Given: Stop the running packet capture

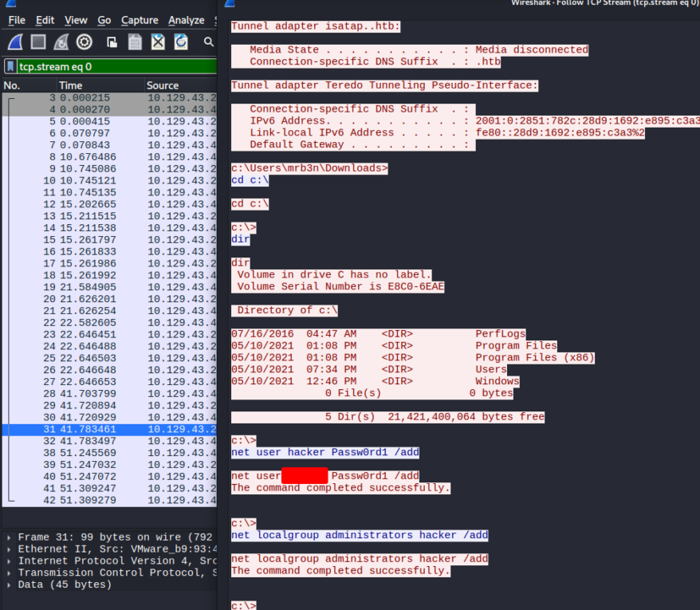Looking at the screenshot, I should click(x=38, y=41).
